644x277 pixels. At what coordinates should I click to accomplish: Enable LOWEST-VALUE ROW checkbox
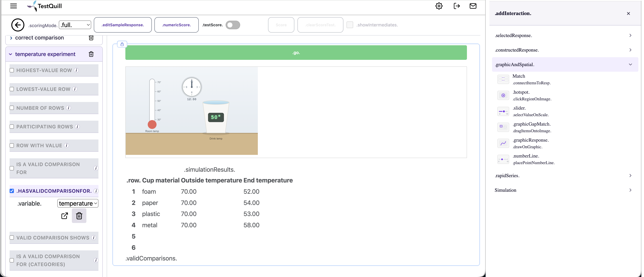[x=12, y=89]
